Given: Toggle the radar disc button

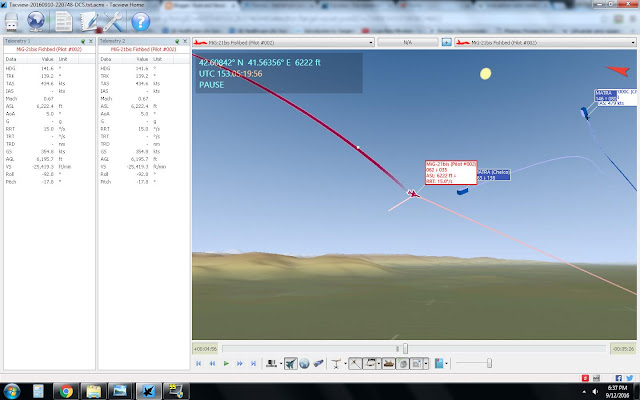Looking at the screenshot, I should (x=402, y=363).
